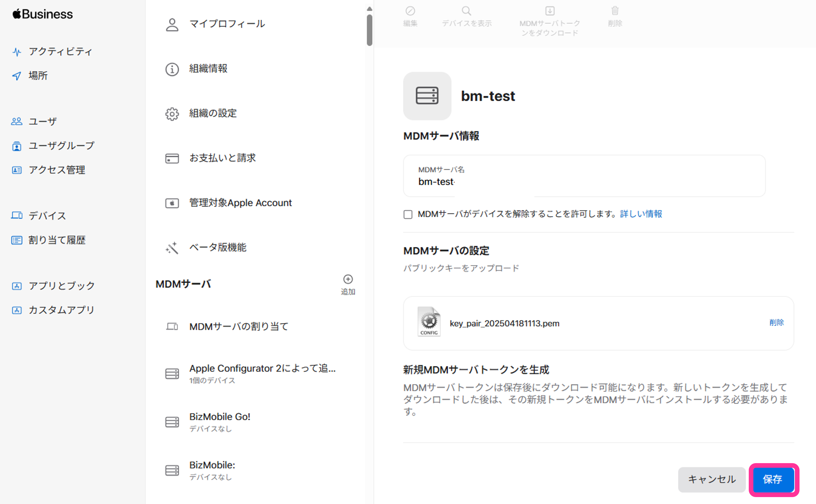Select マイプロフィール settings item
816x504 pixels.
(227, 24)
